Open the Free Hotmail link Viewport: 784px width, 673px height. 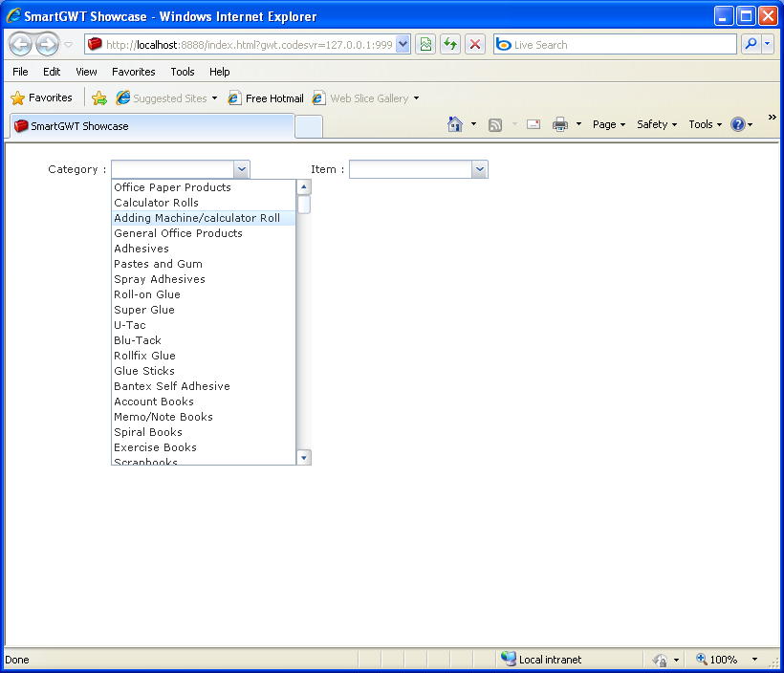point(266,98)
